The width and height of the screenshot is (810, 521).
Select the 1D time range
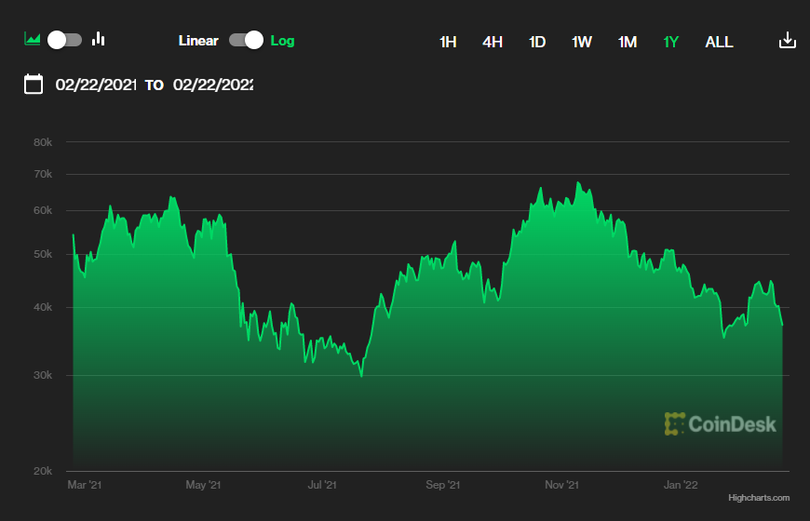[537, 42]
